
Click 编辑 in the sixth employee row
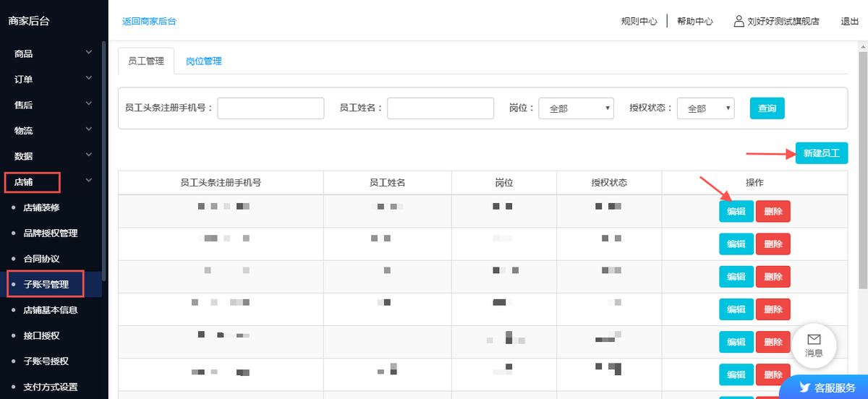coord(736,374)
